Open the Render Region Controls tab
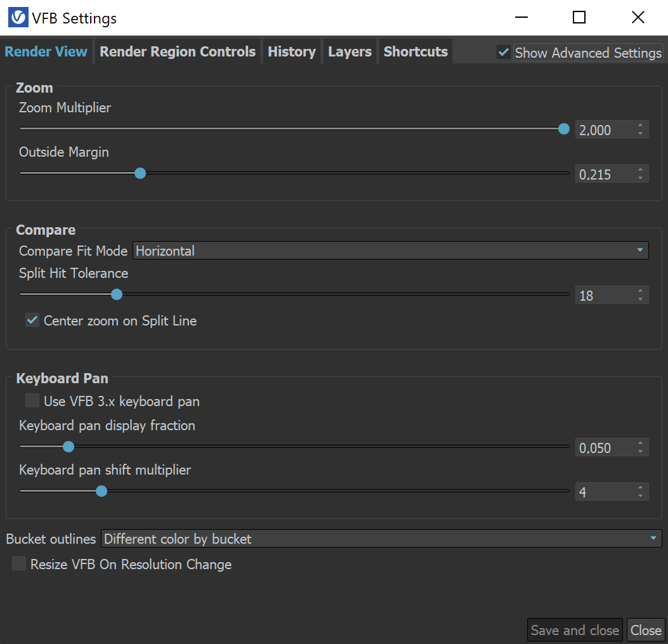 (x=178, y=51)
